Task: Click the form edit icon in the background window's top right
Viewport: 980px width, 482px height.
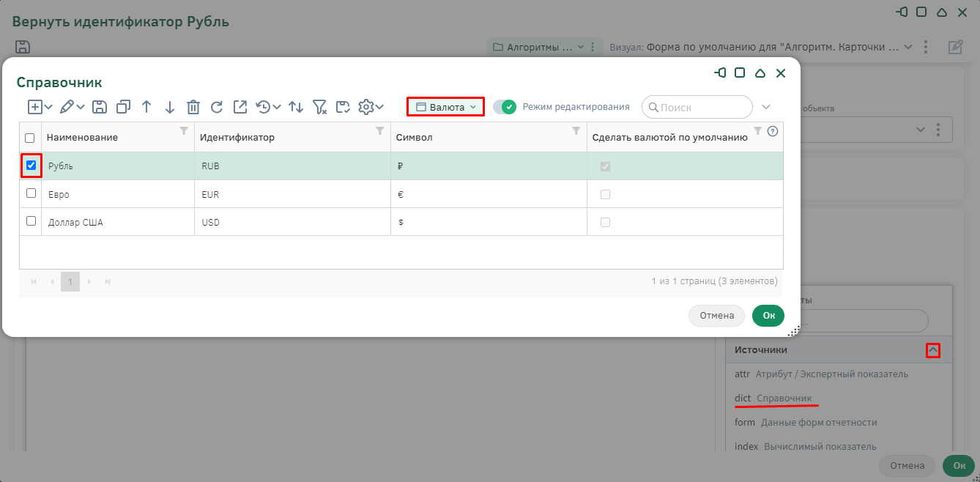Action: tap(956, 47)
